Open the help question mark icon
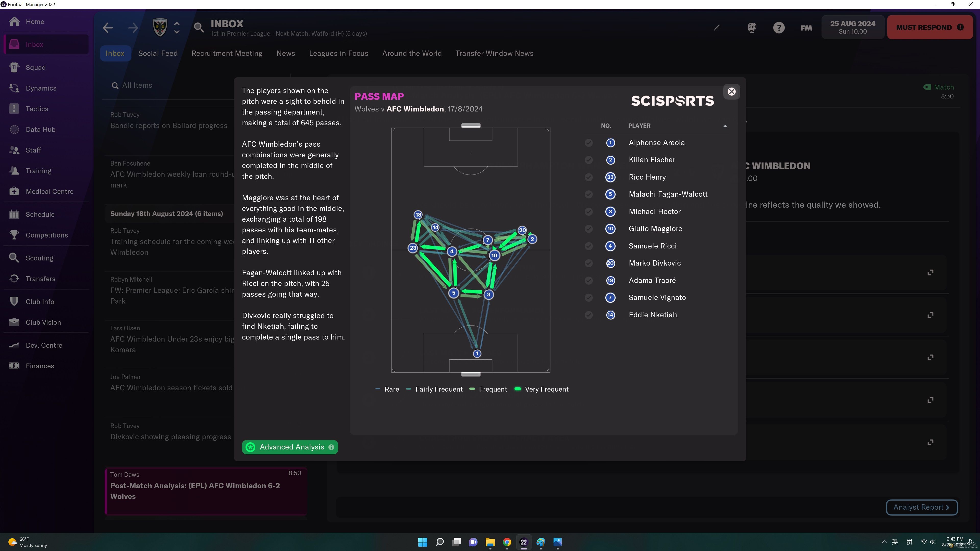Image resolution: width=980 pixels, height=551 pixels. click(779, 28)
